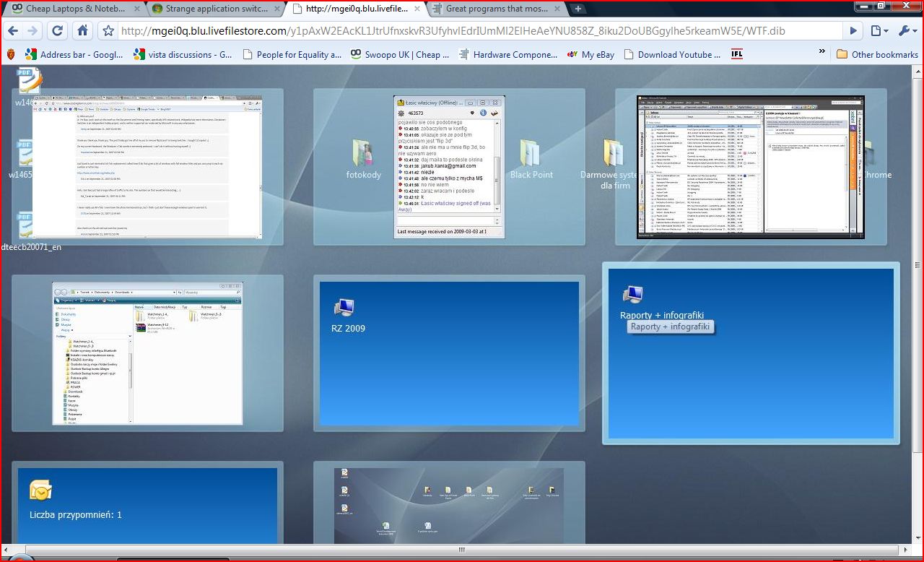The width and height of the screenshot is (924, 562).
Task: Click Raporty + infografiki computer icon
Action: tap(632, 294)
